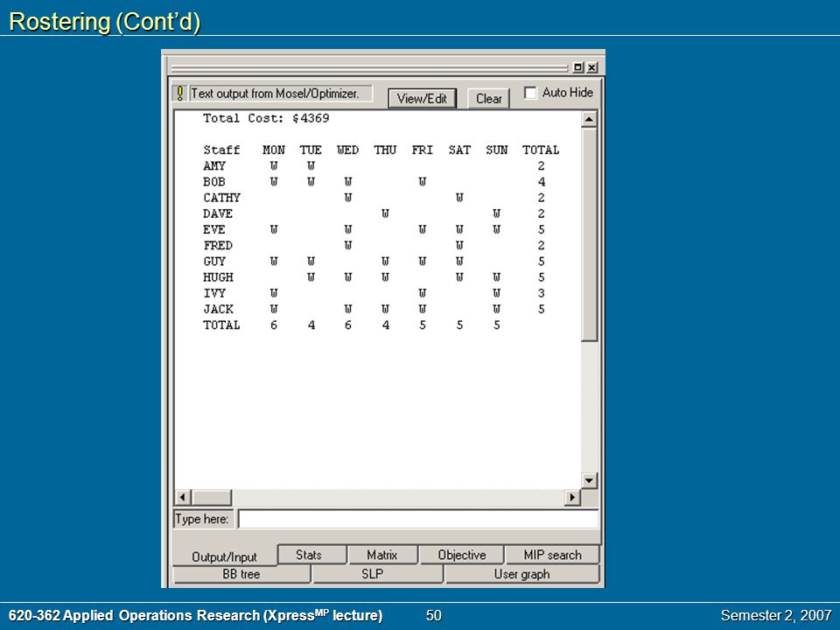Click the MON column header
The height and width of the screenshot is (630, 840).
point(274,150)
